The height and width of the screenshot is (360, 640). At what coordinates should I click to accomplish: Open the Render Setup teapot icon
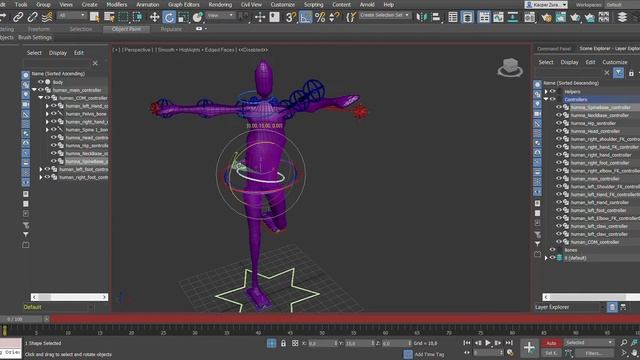546,17
